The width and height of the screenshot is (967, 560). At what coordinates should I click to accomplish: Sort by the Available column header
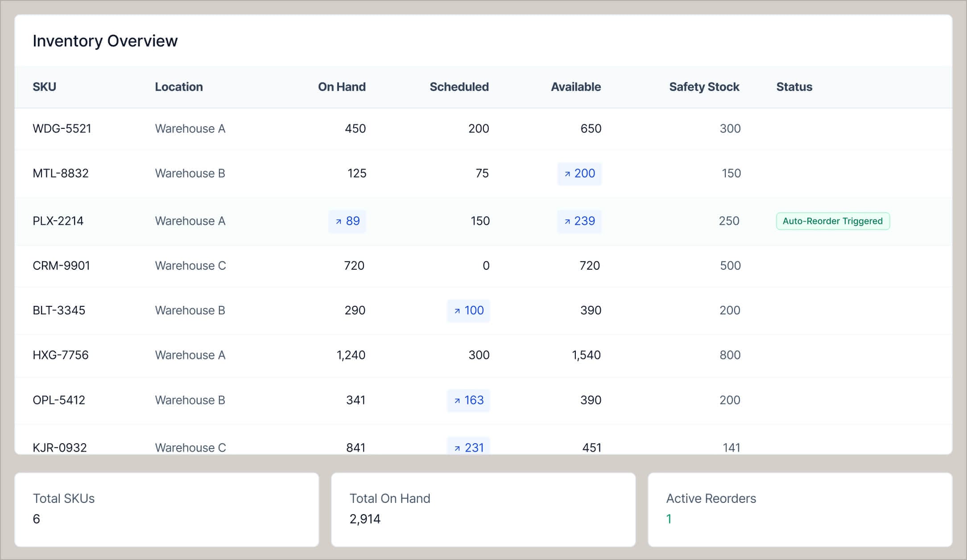(x=575, y=87)
